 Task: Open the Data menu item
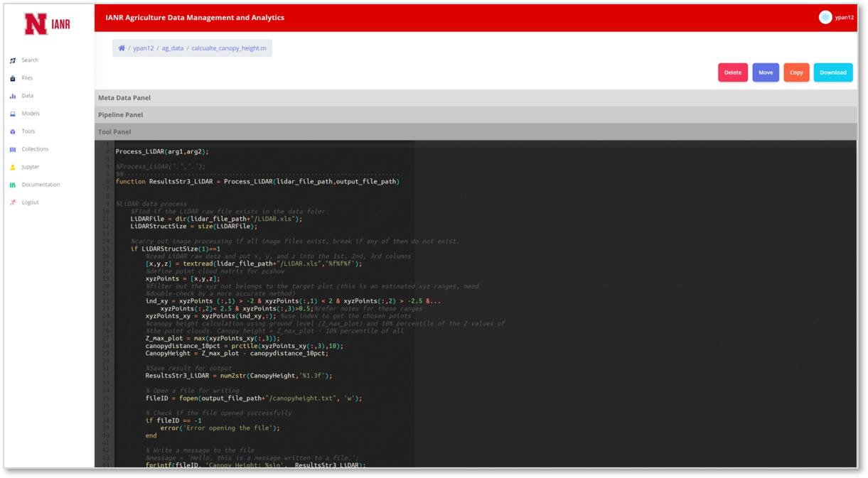coord(27,96)
